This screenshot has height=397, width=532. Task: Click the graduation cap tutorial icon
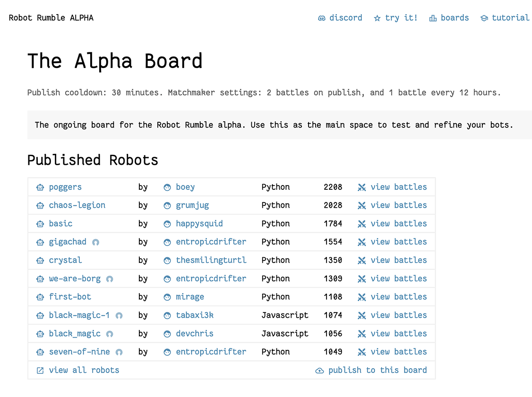(484, 18)
